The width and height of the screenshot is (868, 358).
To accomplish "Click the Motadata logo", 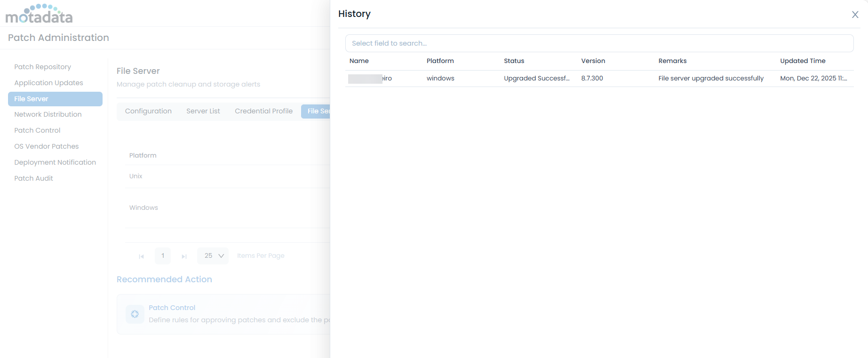I will [x=39, y=14].
